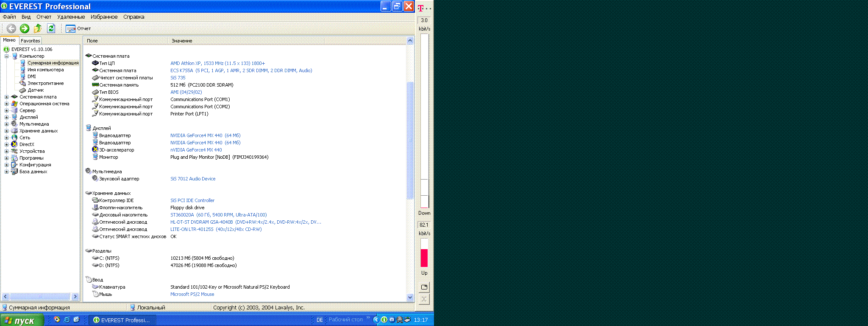
Task: Collapse the Компьютер tree node
Action: [6, 56]
